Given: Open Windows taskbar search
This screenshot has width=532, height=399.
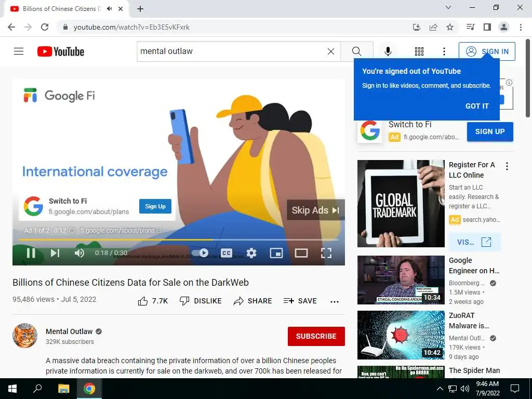Looking at the screenshot, I should point(37,389).
